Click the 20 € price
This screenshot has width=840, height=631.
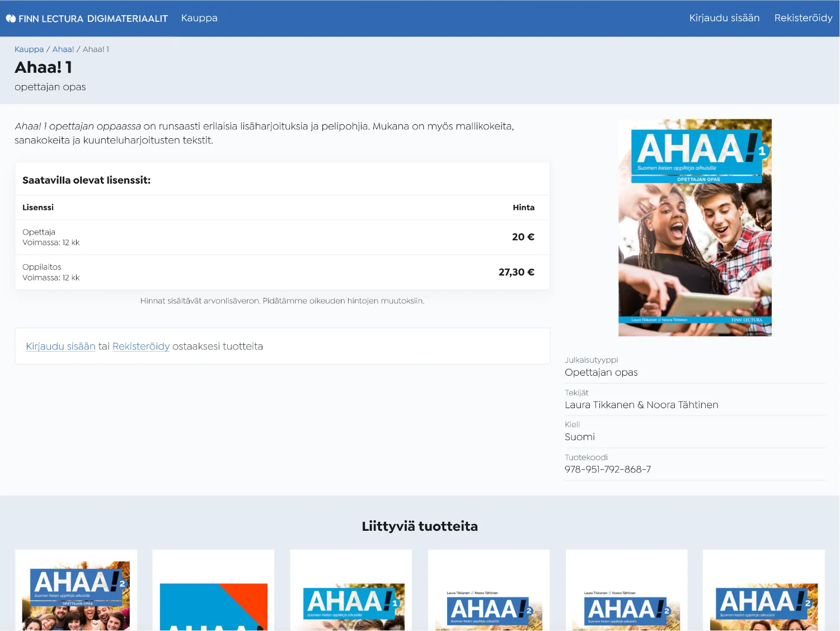coord(523,237)
